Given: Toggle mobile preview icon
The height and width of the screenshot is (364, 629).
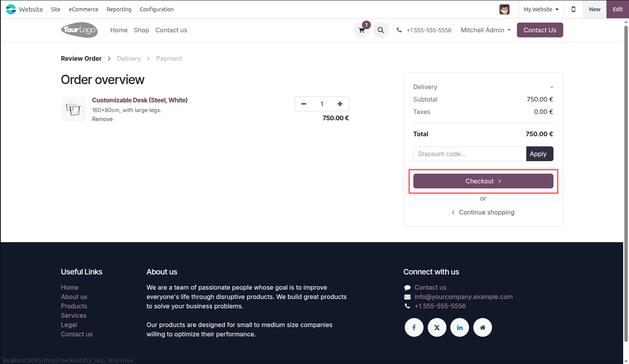Looking at the screenshot, I should (x=573, y=9).
